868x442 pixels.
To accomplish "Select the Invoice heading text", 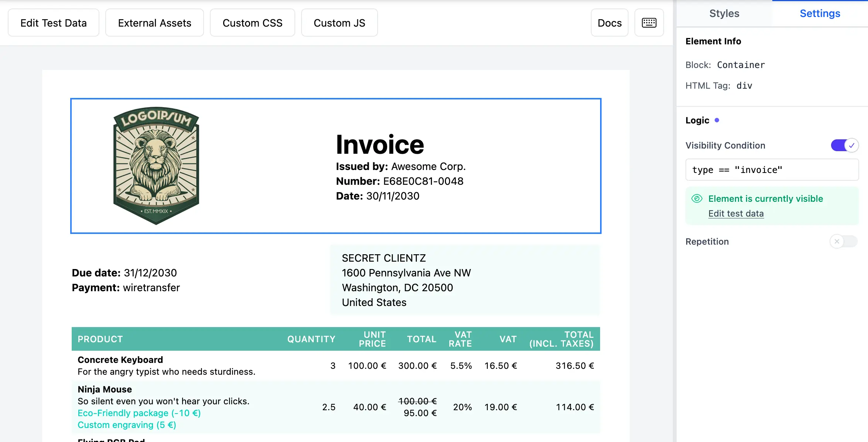I will click(x=380, y=144).
